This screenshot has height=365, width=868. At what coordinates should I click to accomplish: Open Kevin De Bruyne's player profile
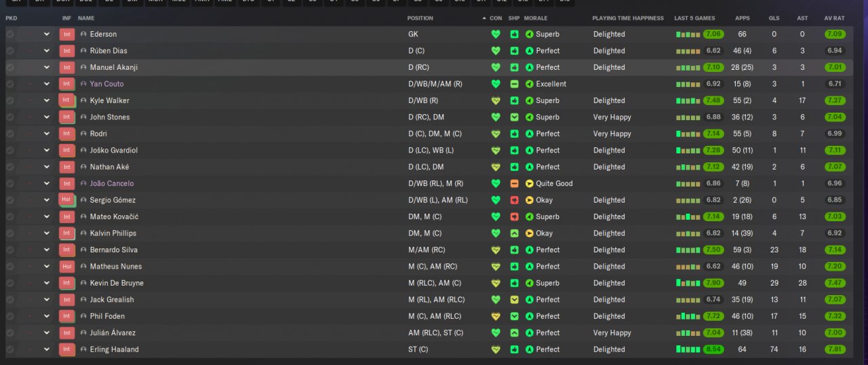(117, 283)
